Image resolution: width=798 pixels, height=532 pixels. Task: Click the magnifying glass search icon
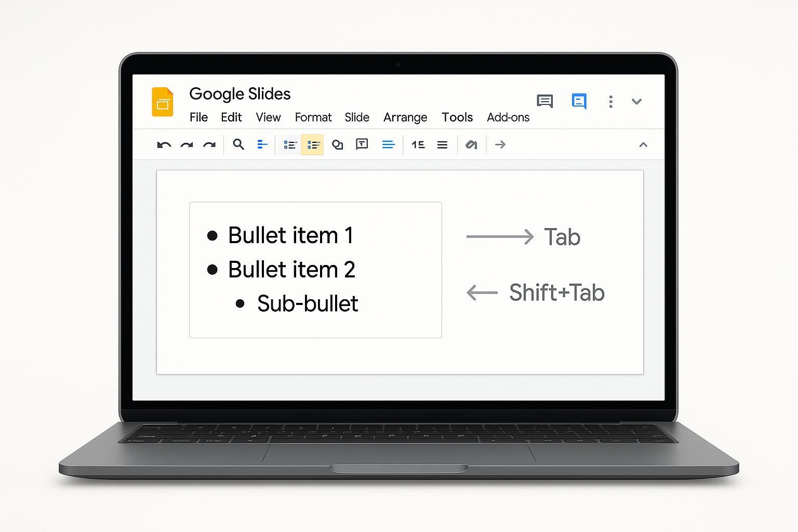point(238,144)
